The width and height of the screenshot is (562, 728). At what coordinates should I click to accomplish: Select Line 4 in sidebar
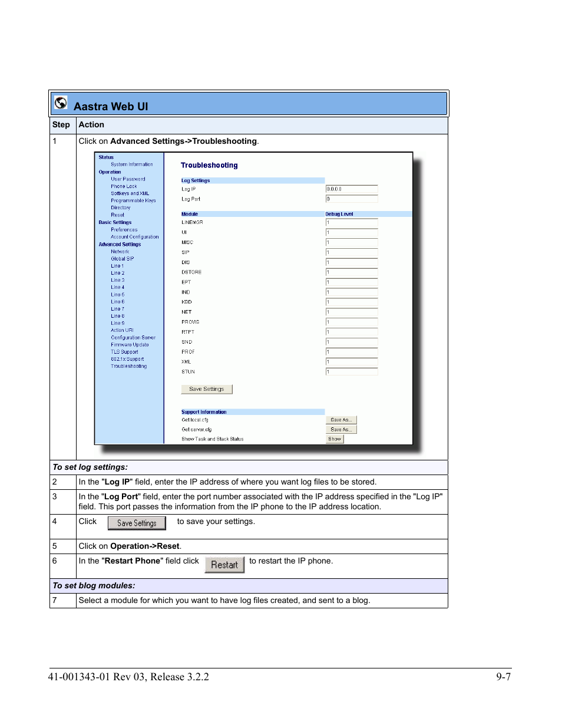click(x=117, y=287)
